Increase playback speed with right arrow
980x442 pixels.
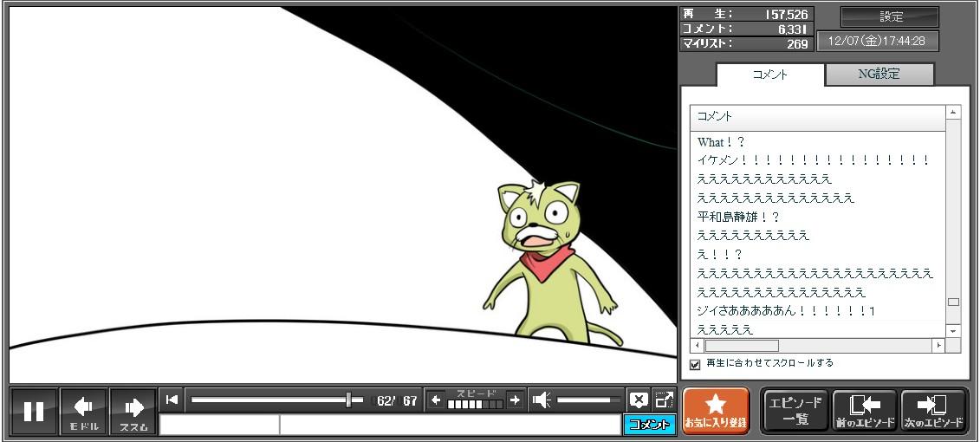(x=515, y=400)
